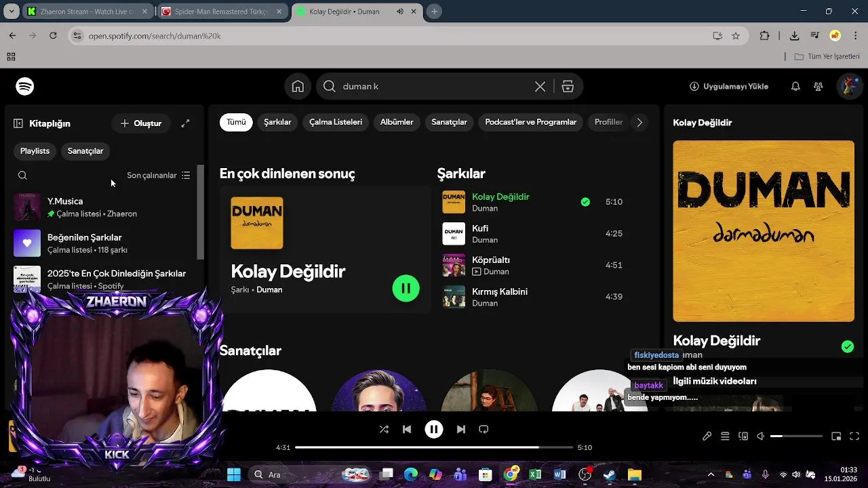Image resolution: width=868 pixels, height=488 pixels.
Task: Skip to the previous track
Action: [x=407, y=429]
